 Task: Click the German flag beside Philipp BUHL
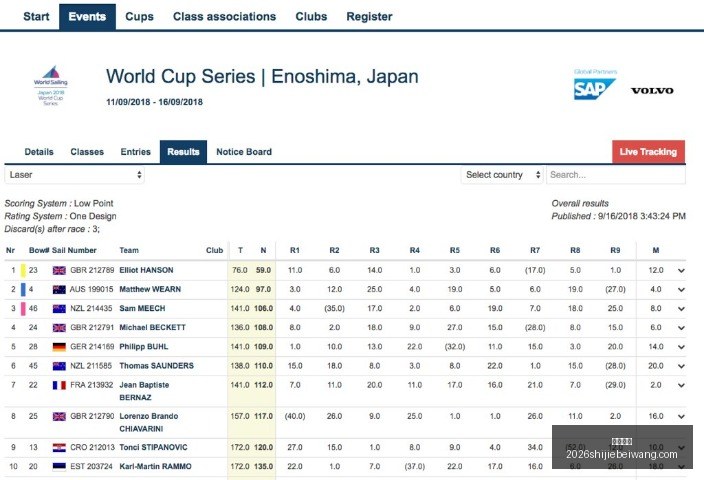click(x=59, y=347)
